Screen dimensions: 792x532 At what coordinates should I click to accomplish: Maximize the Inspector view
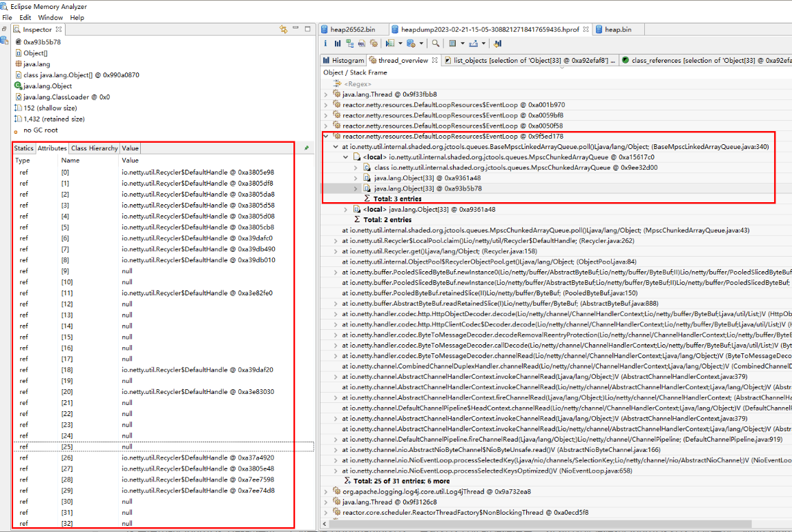click(307, 29)
